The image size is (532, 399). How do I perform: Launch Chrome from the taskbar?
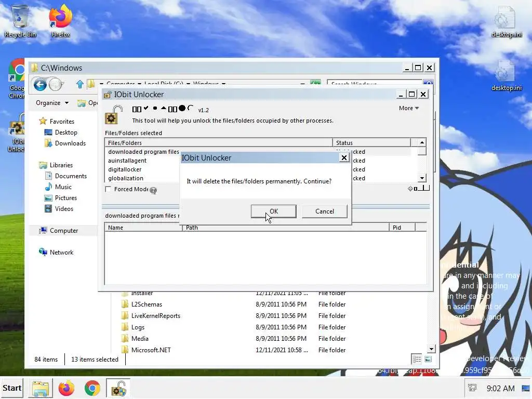(92, 388)
